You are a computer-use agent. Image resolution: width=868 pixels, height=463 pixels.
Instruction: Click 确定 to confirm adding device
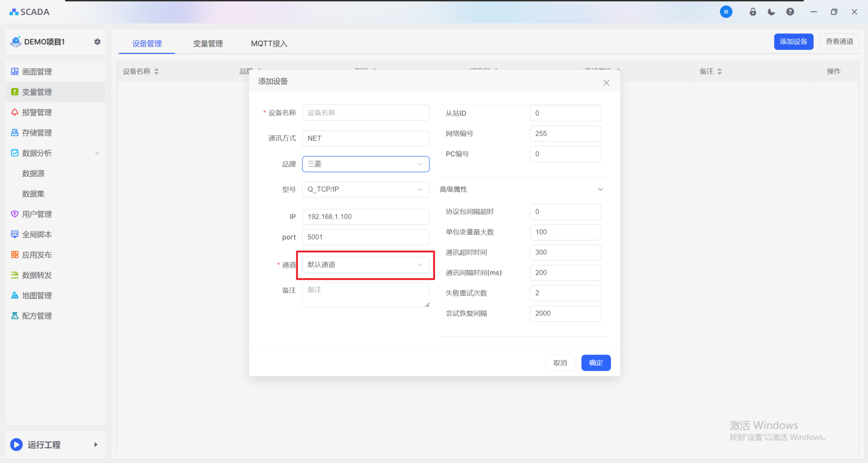coord(596,363)
